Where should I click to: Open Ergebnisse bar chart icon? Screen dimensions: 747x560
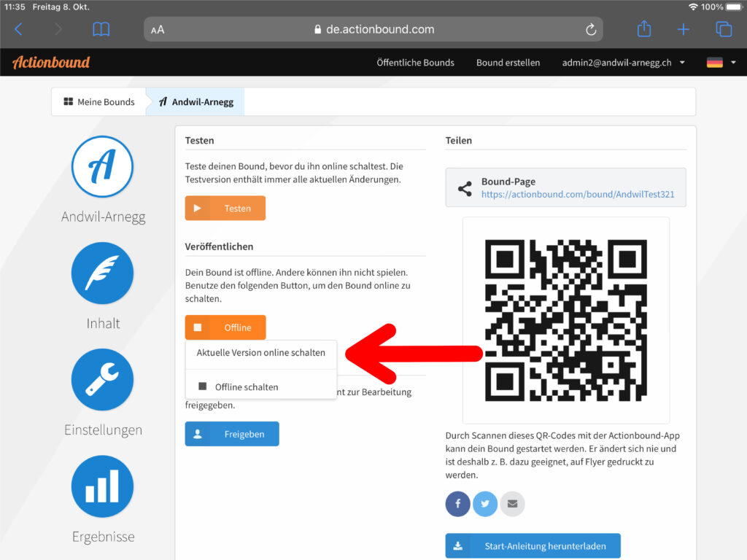[x=102, y=486]
